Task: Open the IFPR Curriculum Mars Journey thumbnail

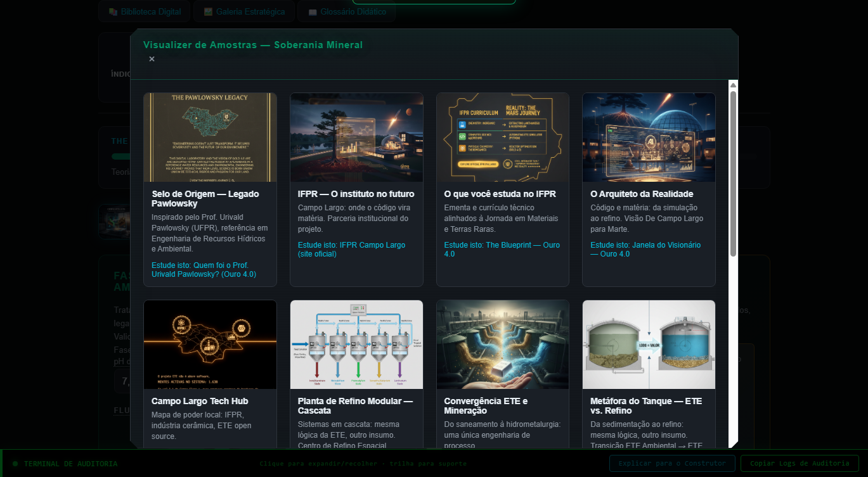Action: coord(503,137)
